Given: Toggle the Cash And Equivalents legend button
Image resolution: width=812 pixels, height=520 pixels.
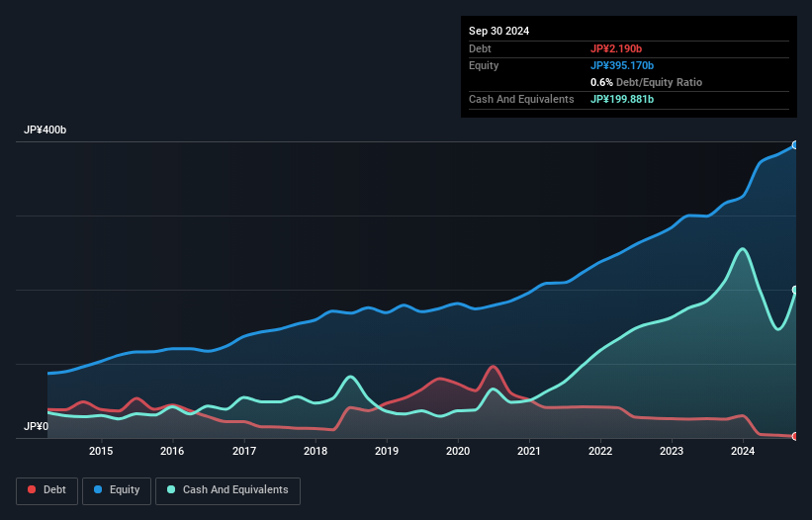Looking at the screenshot, I should point(227,490).
